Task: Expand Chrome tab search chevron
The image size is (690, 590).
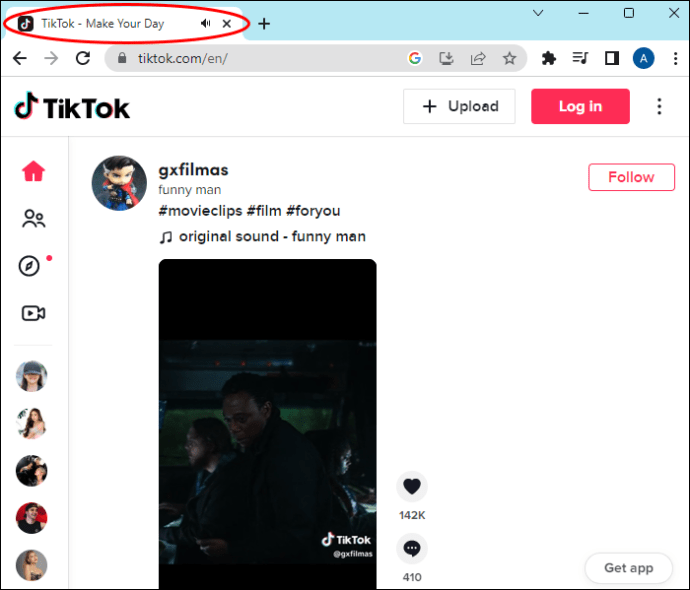Action: (x=538, y=13)
